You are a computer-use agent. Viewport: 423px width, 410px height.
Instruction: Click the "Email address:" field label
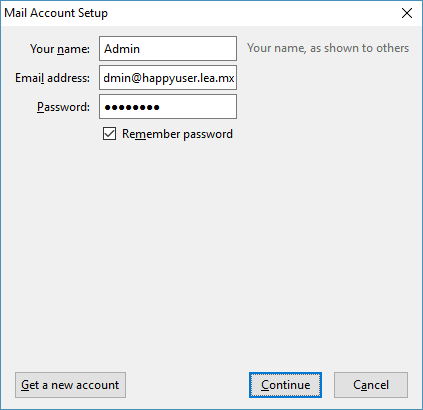tap(52, 78)
